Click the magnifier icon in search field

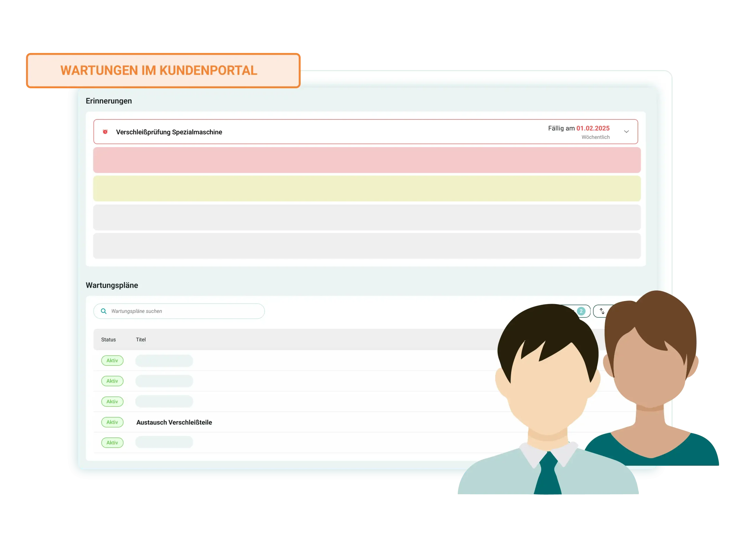point(103,311)
